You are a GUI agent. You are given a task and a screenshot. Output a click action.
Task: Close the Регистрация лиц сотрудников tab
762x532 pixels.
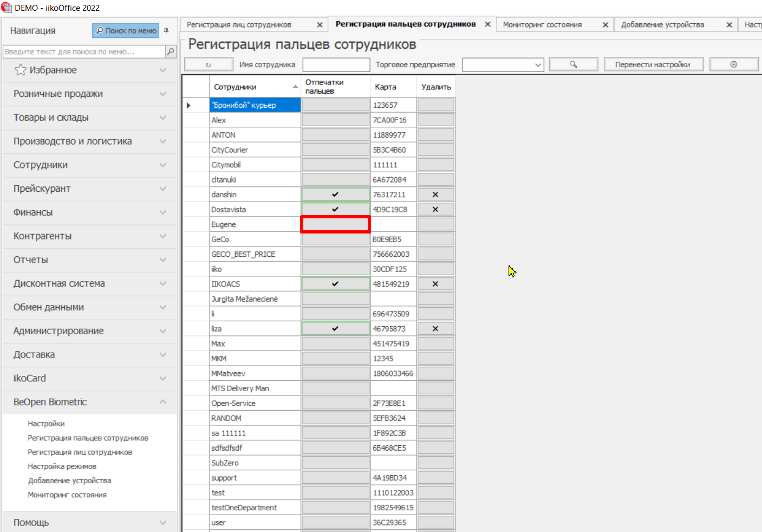[x=320, y=25]
